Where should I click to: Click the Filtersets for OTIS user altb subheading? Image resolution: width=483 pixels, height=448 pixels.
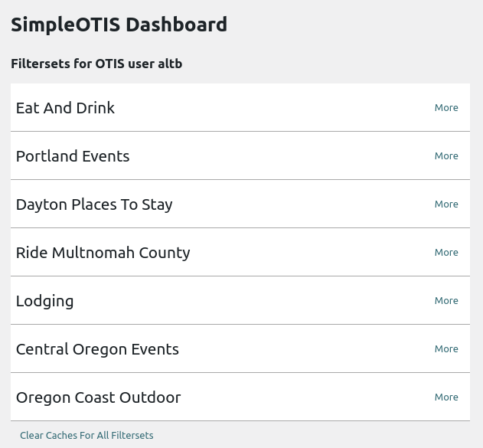coord(96,64)
